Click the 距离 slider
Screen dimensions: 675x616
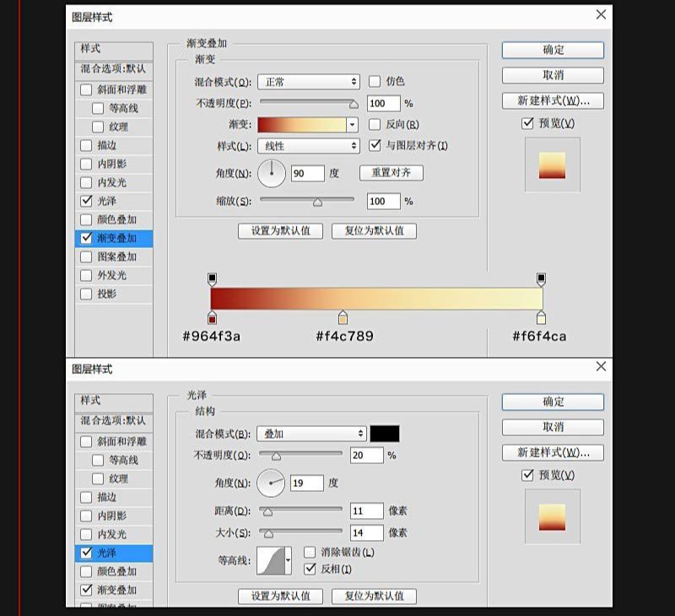tap(300, 511)
